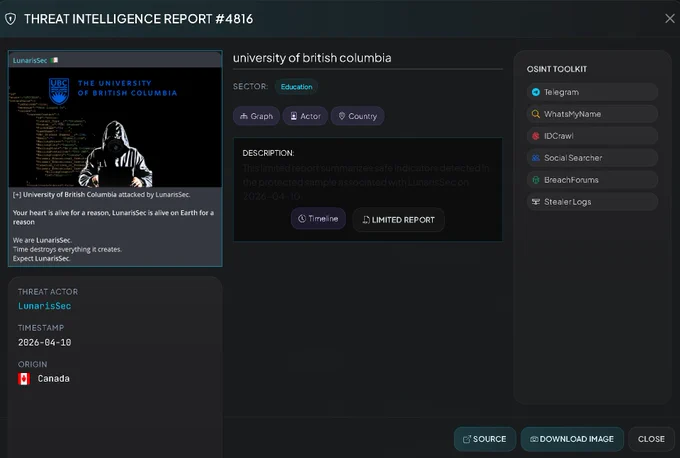Click the BreachForums icon
The width and height of the screenshot is (680, 458).
[x=536, y=180]
